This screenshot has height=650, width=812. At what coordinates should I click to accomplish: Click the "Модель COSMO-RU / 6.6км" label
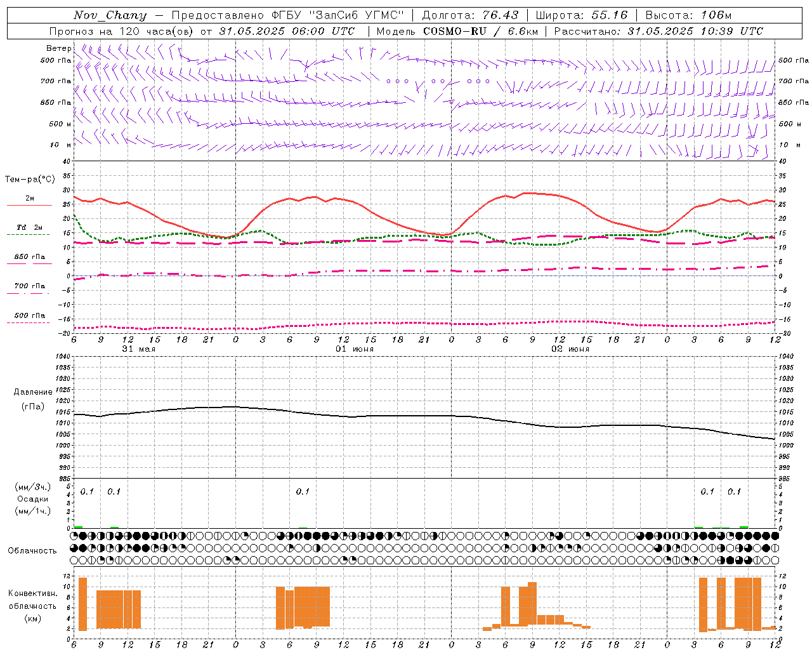(457, 31)
